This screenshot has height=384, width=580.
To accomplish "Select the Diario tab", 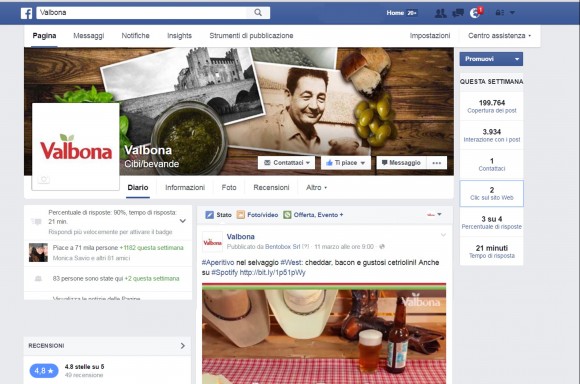I will click(x=138, y=188).
